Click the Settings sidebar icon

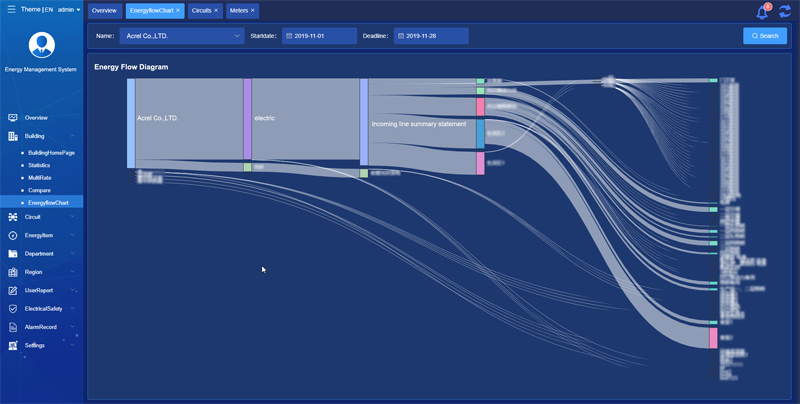13,345
